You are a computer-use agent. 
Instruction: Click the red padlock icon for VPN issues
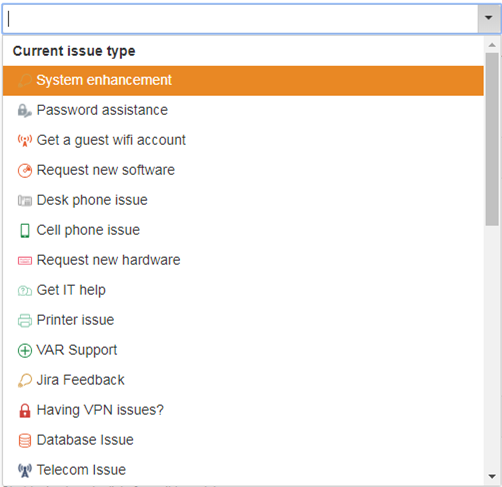point(25,410)
